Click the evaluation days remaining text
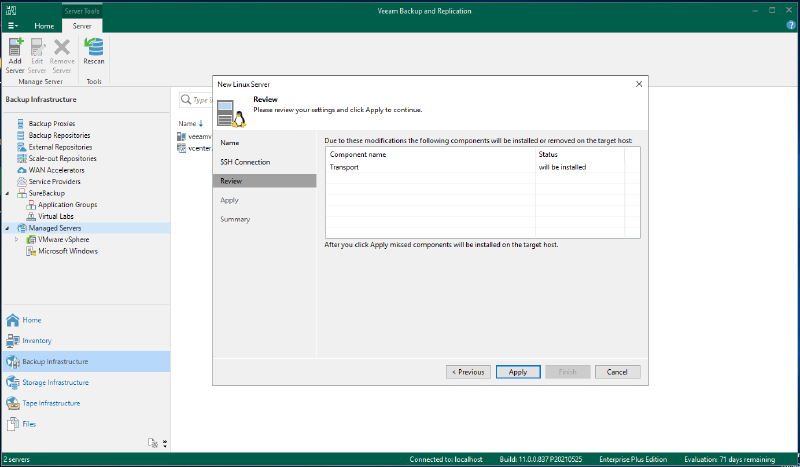The height and width of the screenshot is (467, 800). pyautogui.click(x=729, y=459)
